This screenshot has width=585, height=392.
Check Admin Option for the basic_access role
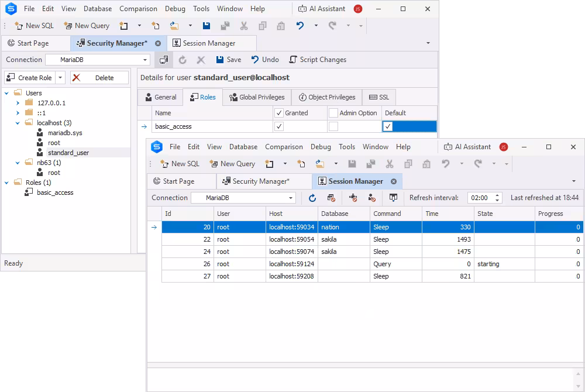coord(333,126)
